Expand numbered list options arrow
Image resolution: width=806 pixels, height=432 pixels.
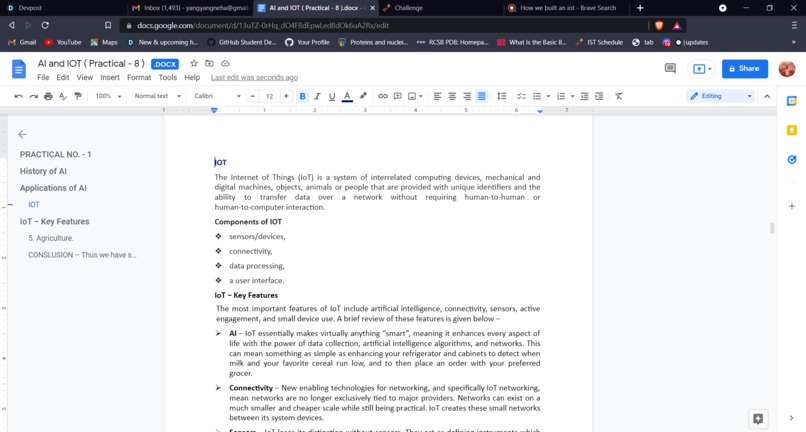pos(573,96)
